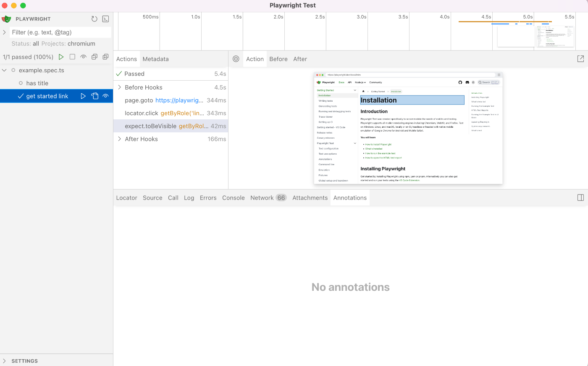This screenshot has height=366, width=588.
Task: Click GitHub icon in snapshot page
Action: tap(460, 82)
